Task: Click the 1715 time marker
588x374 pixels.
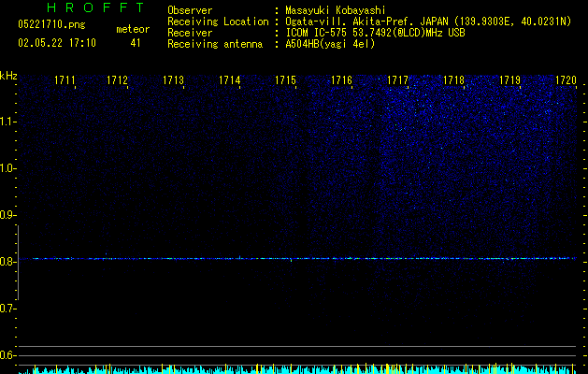Action: 285,80
